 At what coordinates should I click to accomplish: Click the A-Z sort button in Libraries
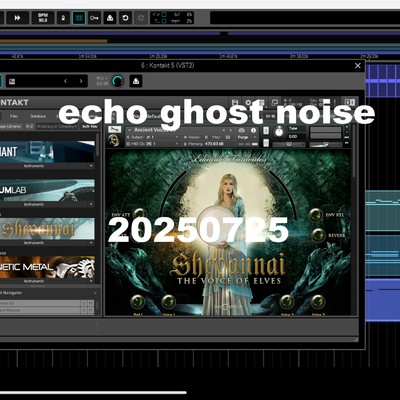pos(29,126)
